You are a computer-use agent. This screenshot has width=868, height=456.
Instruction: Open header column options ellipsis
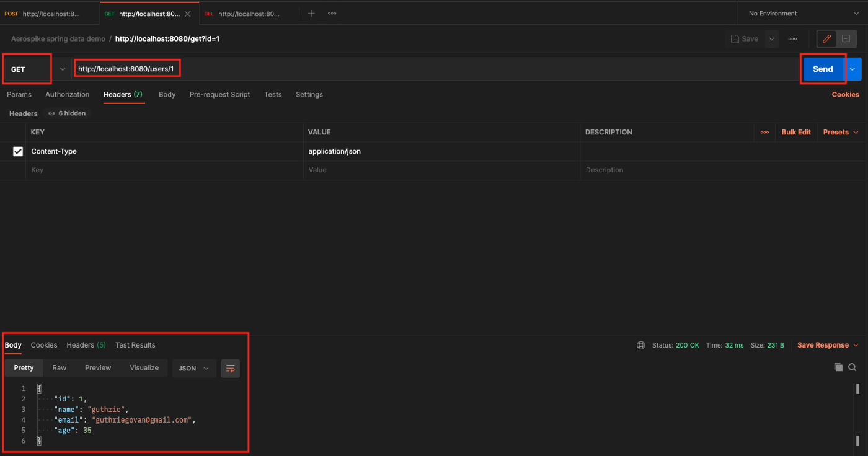coord(764,132)
